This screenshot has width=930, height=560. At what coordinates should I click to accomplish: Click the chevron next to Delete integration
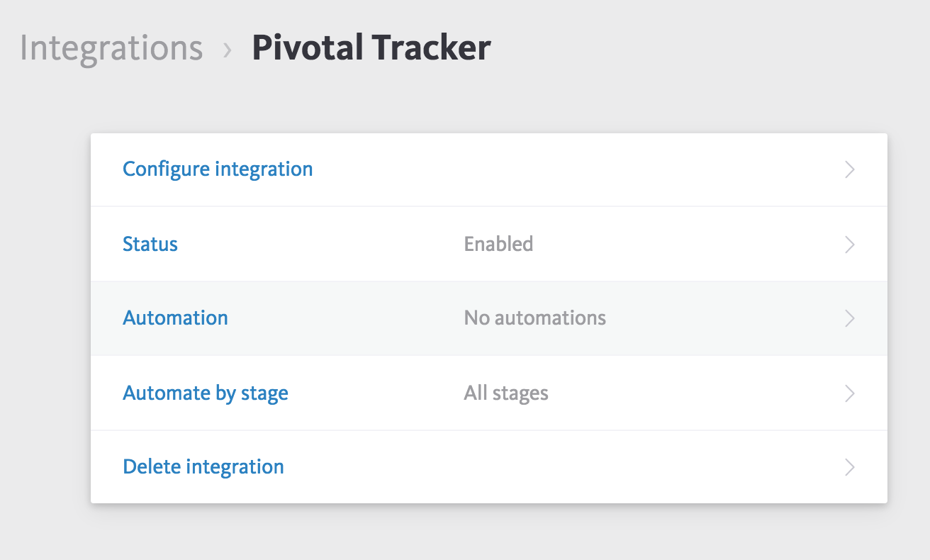pos(850,467)
